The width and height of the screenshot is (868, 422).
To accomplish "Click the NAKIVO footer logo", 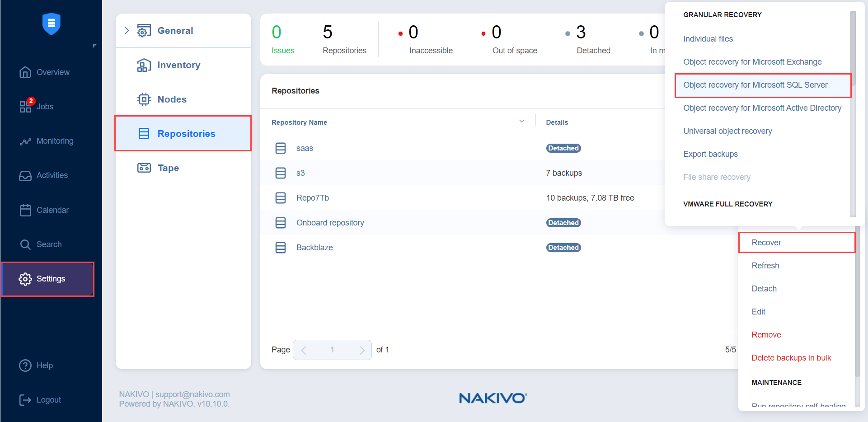I will click(493, 398).
